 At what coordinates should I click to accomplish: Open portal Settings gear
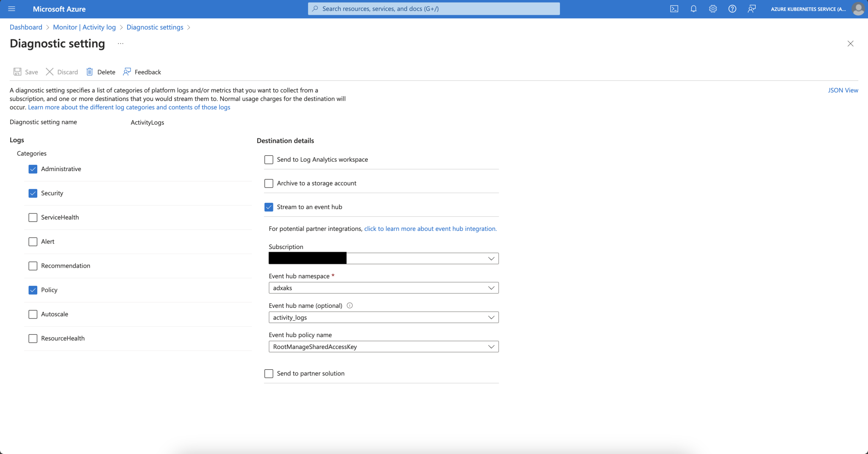pos(712,8)
